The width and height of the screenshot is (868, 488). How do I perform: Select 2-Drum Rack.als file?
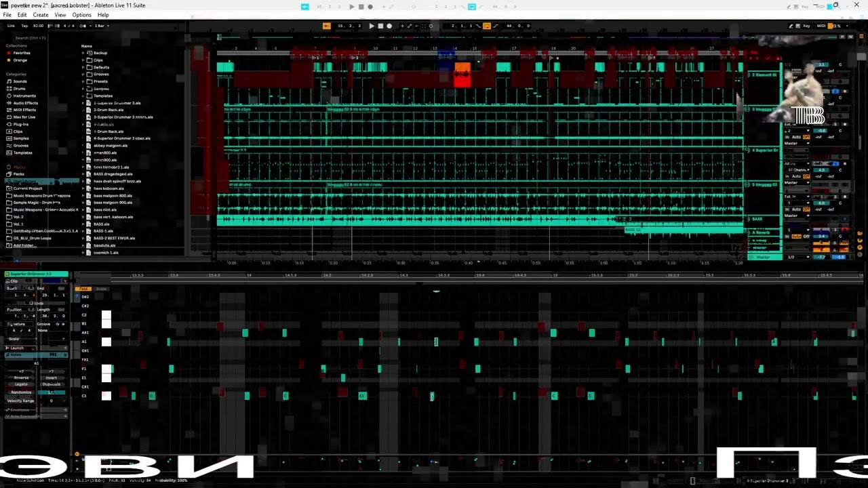[x=108, y=110]
